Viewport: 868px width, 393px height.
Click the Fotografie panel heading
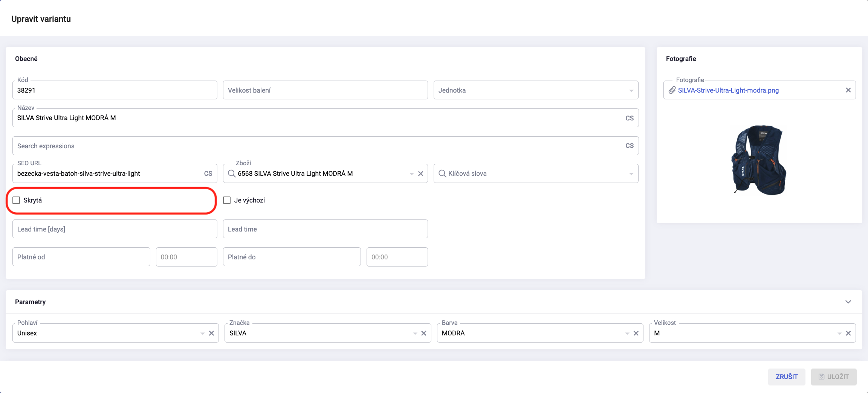click(x=681, y=59)
